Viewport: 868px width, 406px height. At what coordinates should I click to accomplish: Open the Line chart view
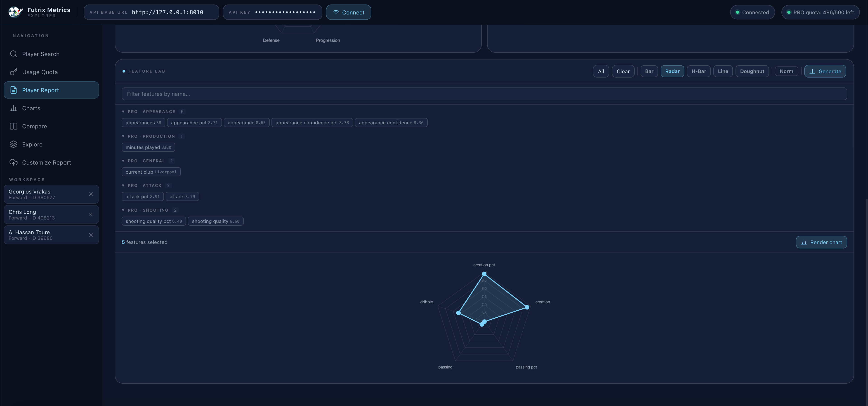(723, 71)
